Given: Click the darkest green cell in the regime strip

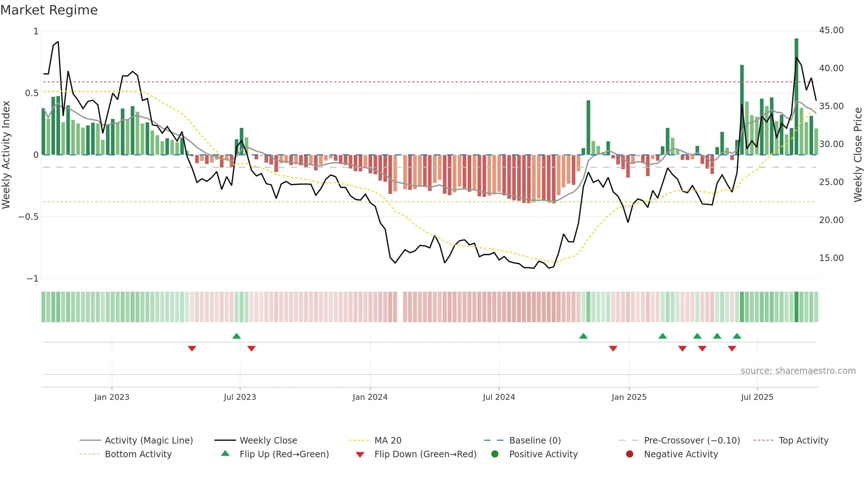Looking at the screenshot, I should coord(796,307).
